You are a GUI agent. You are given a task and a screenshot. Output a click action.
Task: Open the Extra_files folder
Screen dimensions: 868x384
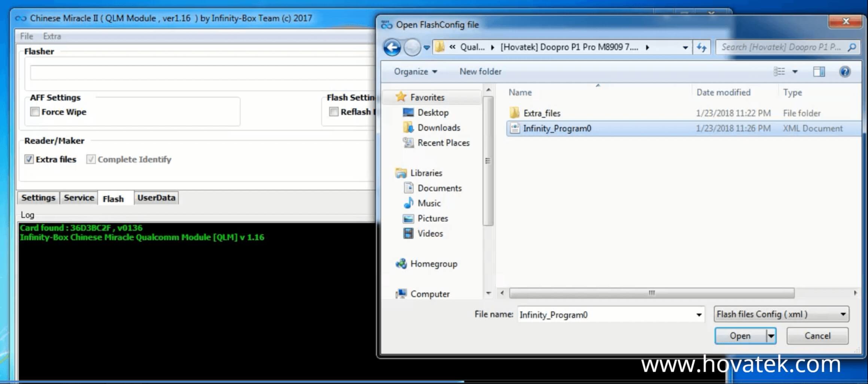(542, 113)
